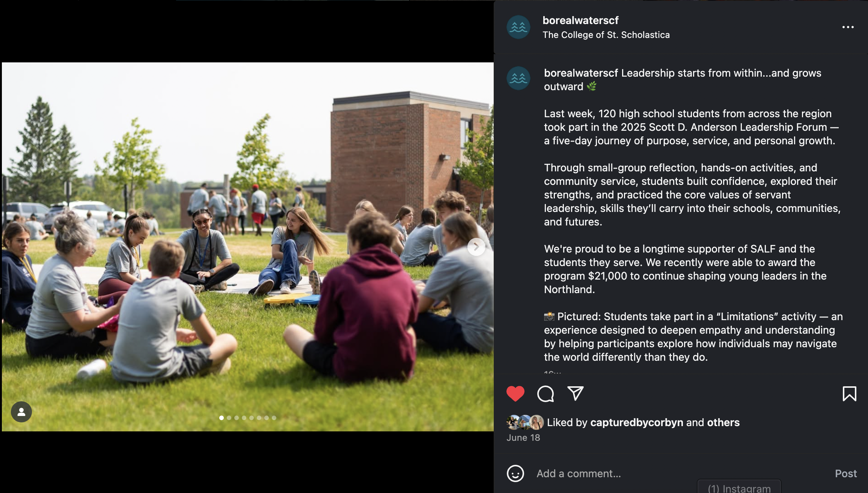Share post via paper plane icon
The image size is (868, 493).
click(x=576, y=393)
